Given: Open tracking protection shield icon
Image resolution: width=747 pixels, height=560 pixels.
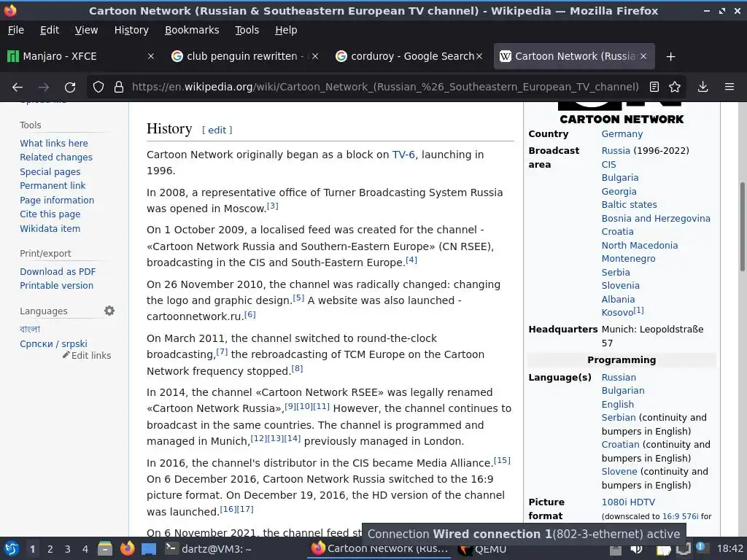Looking at the screenshot, I should [x=98, y=87].
